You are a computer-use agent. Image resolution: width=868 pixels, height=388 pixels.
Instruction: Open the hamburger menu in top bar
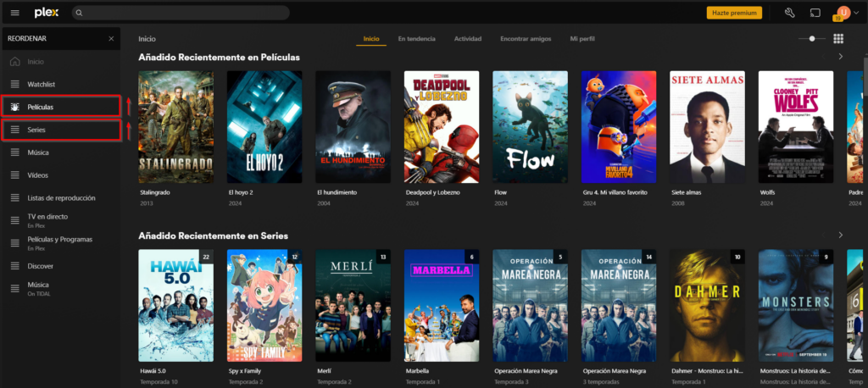pyautogui.click(x=15, y=13)
